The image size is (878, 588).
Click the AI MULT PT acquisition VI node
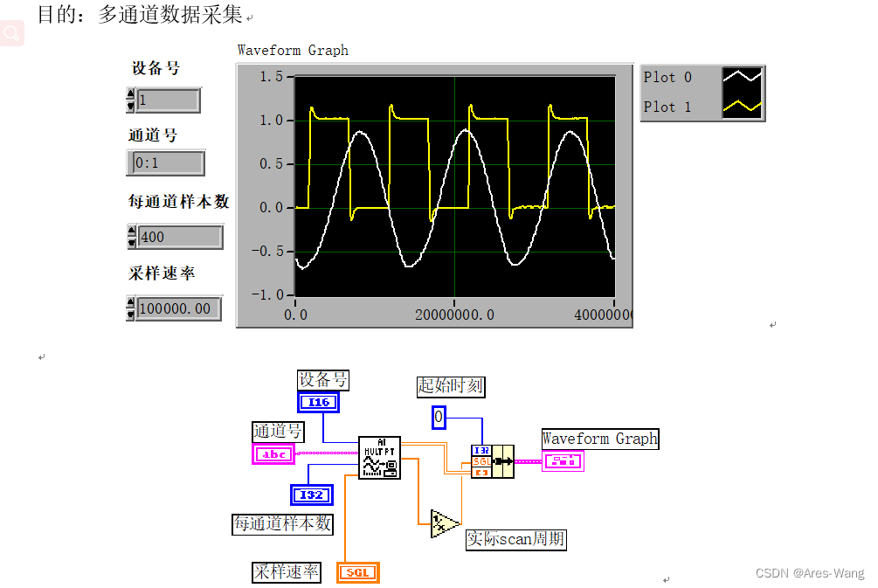click(x=379, y=458)
